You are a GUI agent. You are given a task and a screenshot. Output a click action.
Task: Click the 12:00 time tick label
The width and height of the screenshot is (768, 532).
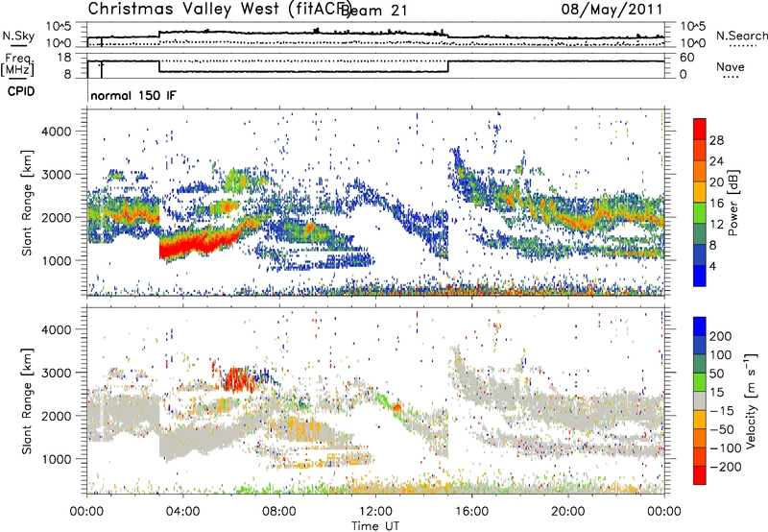pos(375,512)
